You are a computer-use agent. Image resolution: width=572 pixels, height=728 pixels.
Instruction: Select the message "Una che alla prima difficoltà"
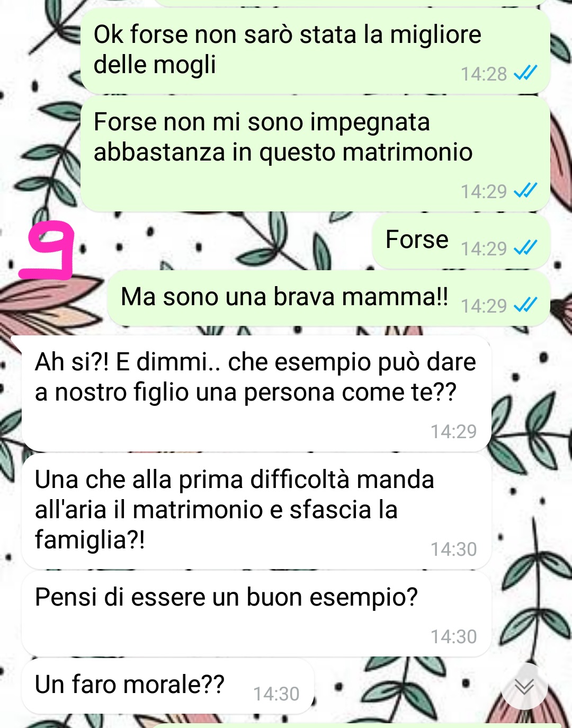256,511
